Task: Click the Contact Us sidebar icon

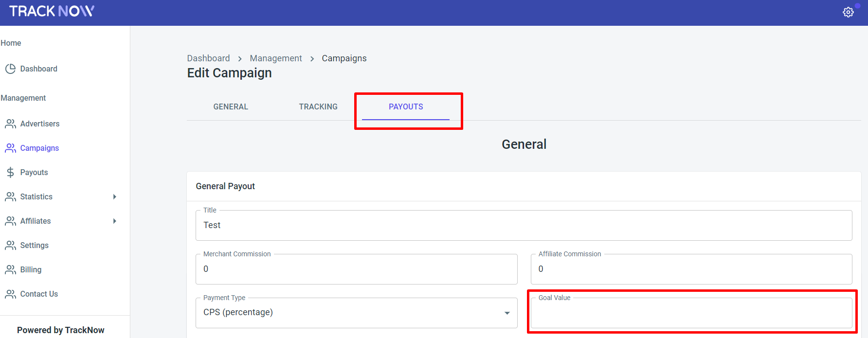Action: pyautogui.click(x=10, y=294)
